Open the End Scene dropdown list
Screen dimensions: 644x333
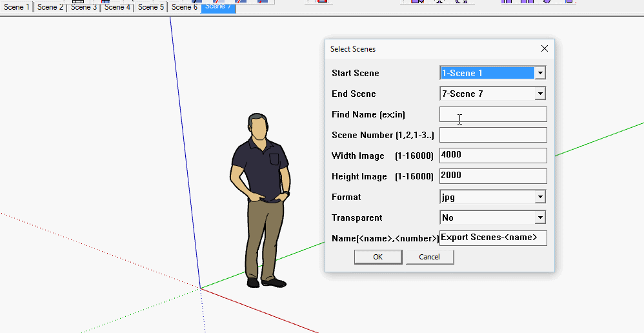point(540,94)
